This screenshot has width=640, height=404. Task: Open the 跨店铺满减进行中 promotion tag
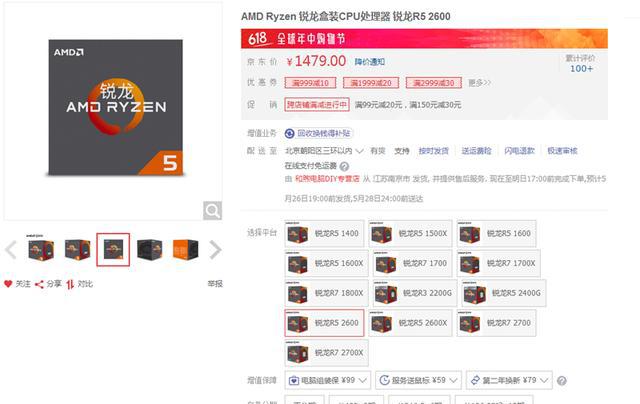(x=317, y=105)
